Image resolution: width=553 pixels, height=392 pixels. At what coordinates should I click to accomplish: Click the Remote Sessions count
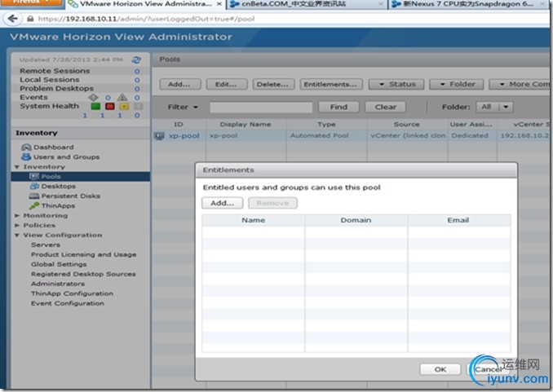click(x=137, y=71)
